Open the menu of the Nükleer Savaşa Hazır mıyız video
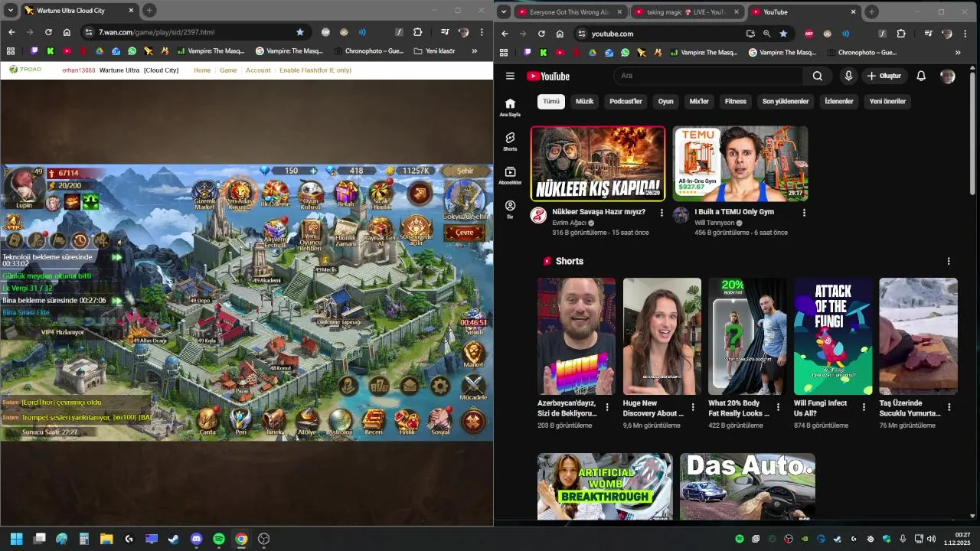The height and width of the screenshot is (551, 980). pos(661,212)
